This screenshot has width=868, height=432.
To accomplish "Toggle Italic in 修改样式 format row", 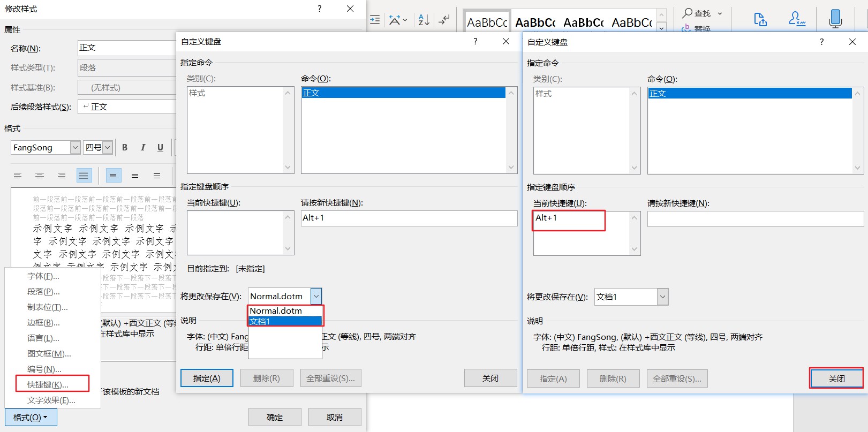I will click(142, 147).
